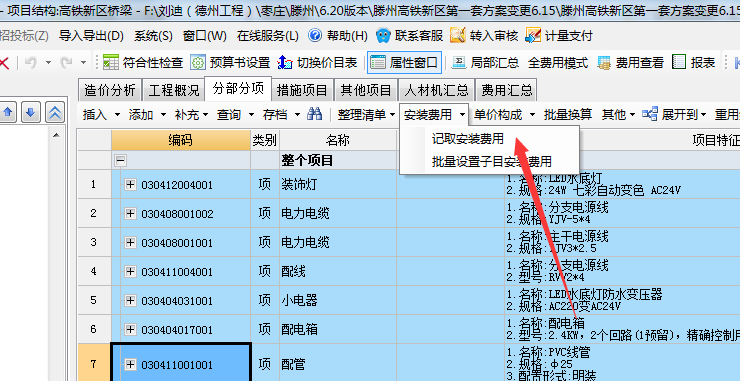
Task: Choose 批量设置子目安装费用 menu entry
Action: point(491,162)
